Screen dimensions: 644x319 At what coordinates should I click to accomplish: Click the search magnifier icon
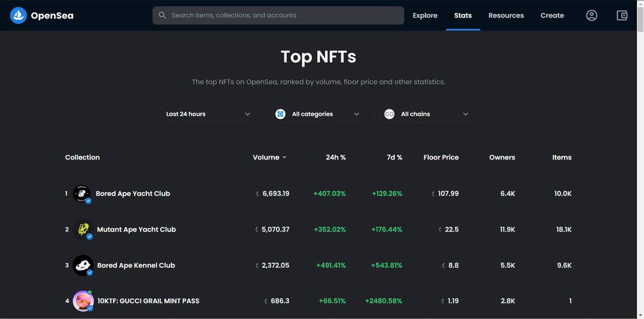tap(163, 16)
